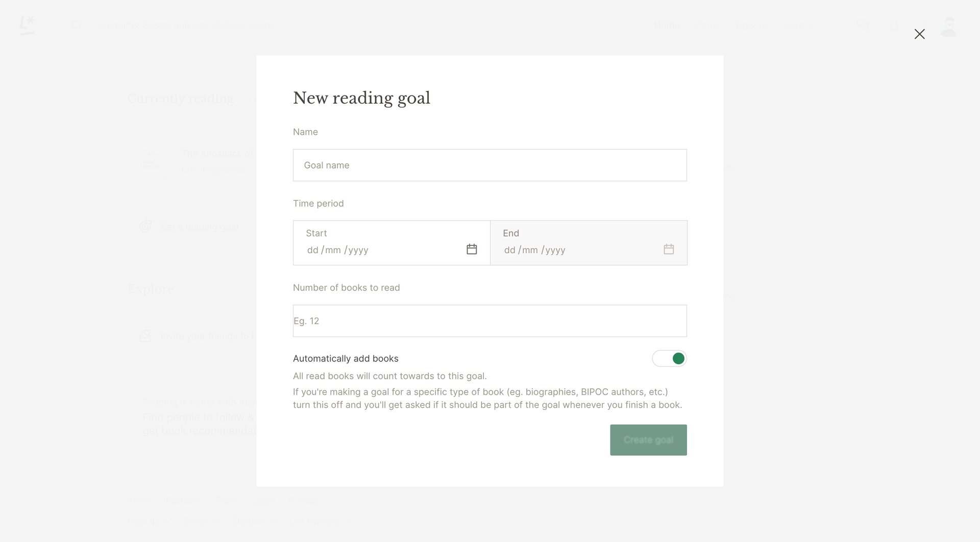Click the search magnifier icon

(x=78, y=24)
